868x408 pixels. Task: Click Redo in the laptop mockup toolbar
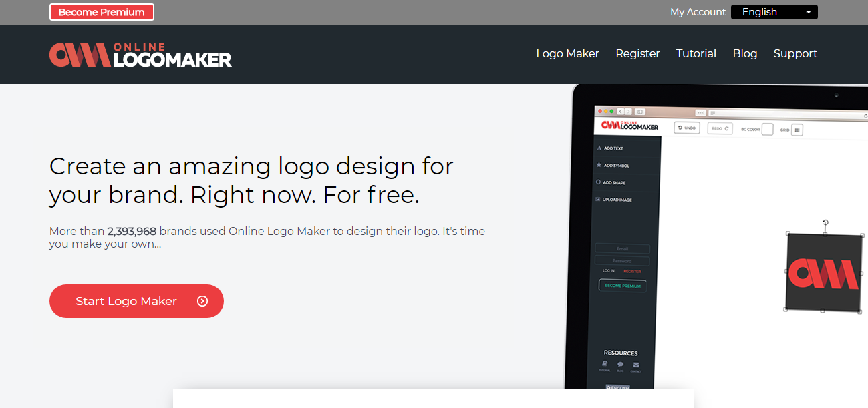pos(720,128)
